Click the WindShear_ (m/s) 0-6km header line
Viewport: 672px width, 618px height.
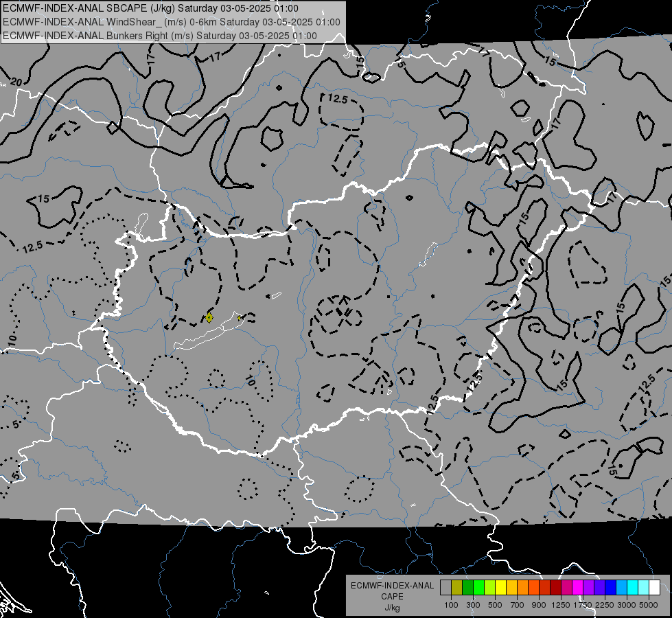tap(172, 22)
